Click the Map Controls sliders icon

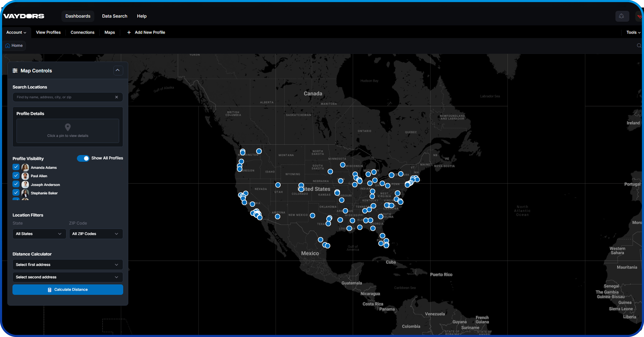click(15, 71)
